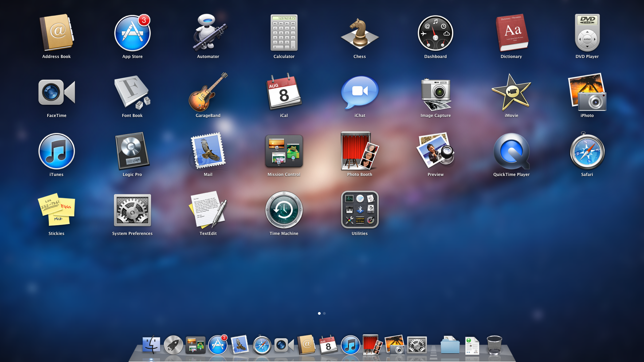Open Address Book in Launchpad
Viewport: 644px width, 362px height.
[56, 33]
